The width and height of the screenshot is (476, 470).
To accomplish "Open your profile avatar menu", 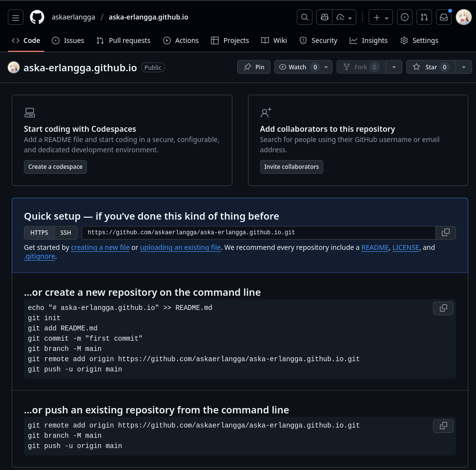I will click(x=463, y=17).
